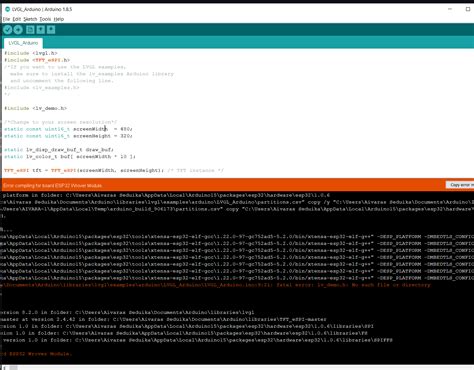Click the fatal error lv_demo.h console line
This screenshot has height=370, width=474.
215,285
